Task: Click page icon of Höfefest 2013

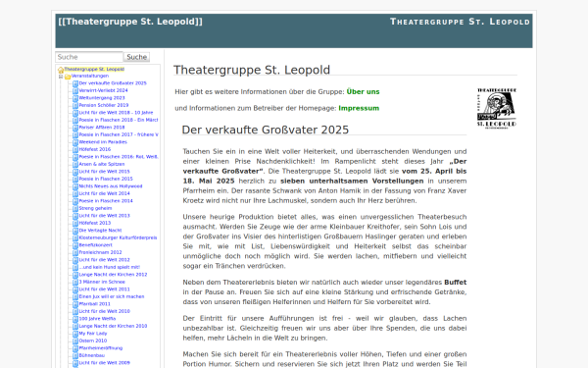Action: pyautogui.click(x=75, y=224)
